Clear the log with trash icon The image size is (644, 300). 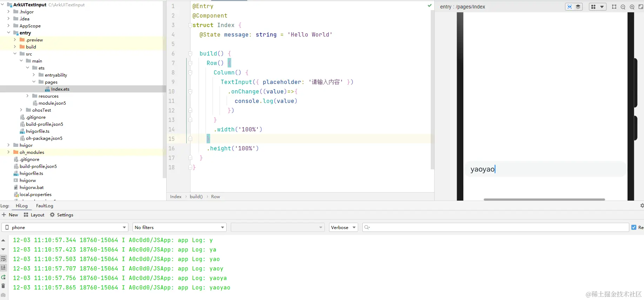[x=3, y=286]
